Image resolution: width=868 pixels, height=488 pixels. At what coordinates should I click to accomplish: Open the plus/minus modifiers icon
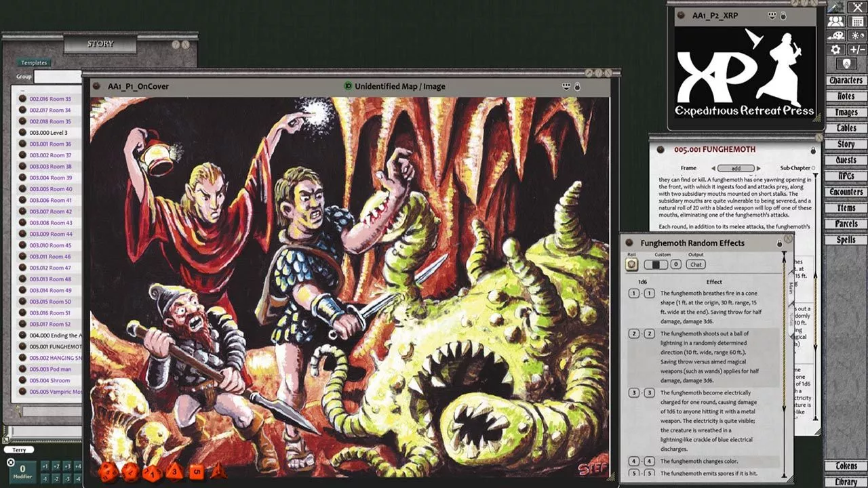tap(857, 49)
